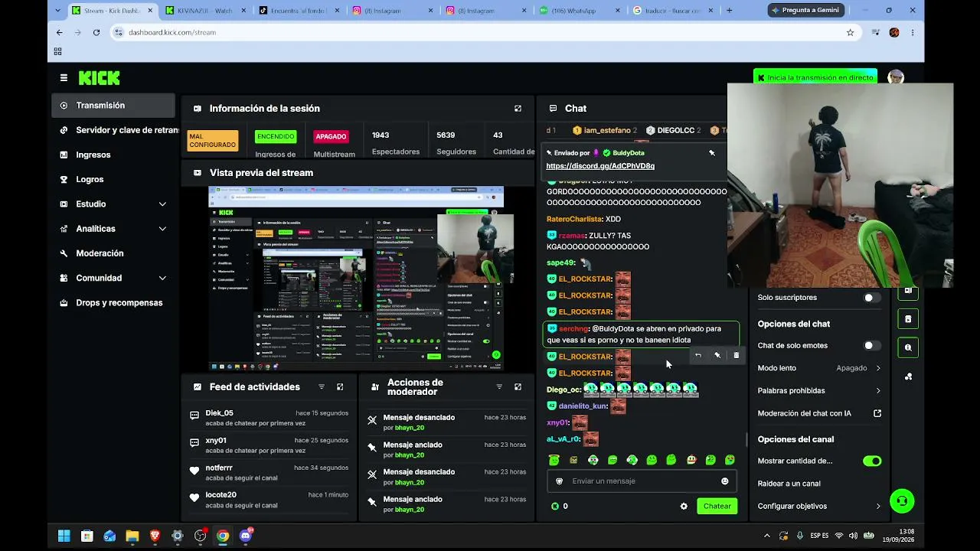The height and width of the screenshot is (551, 980).
Task: Expand the Información de la sesión panel fullscreen
Action: coord(518,109)
